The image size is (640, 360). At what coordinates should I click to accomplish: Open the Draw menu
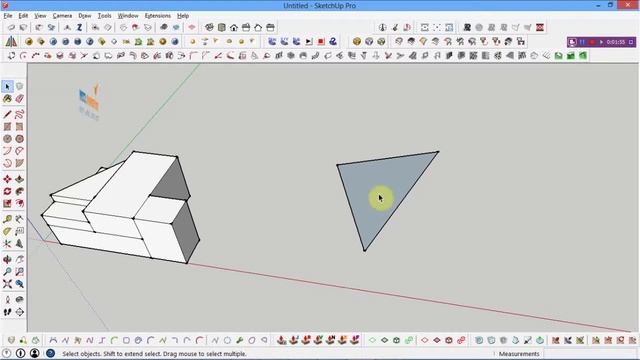(84, 16)
